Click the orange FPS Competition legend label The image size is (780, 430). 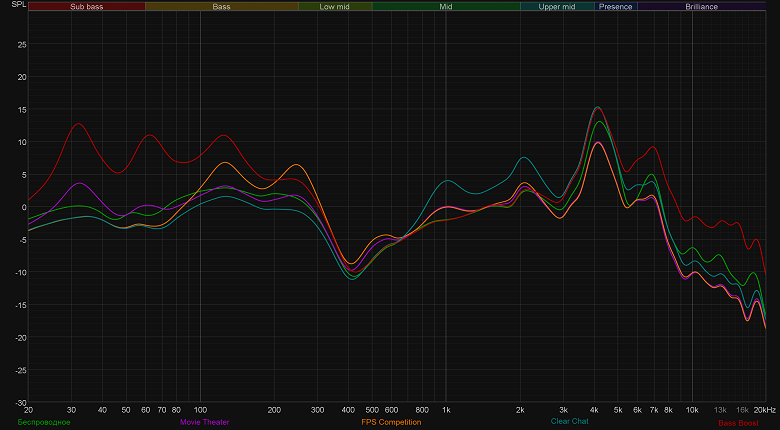tap(391, 422)
